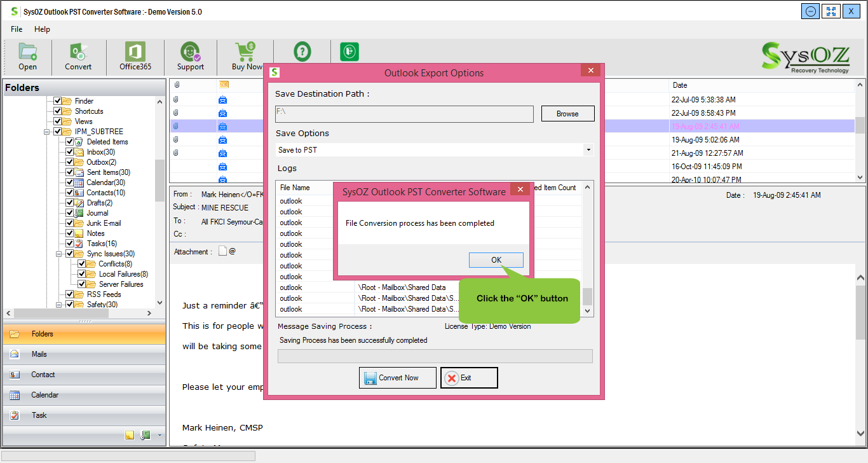Uncheck the RSS Feeds checkbox
This screenshot has height=463, width=868.
(x=70, y=294)
